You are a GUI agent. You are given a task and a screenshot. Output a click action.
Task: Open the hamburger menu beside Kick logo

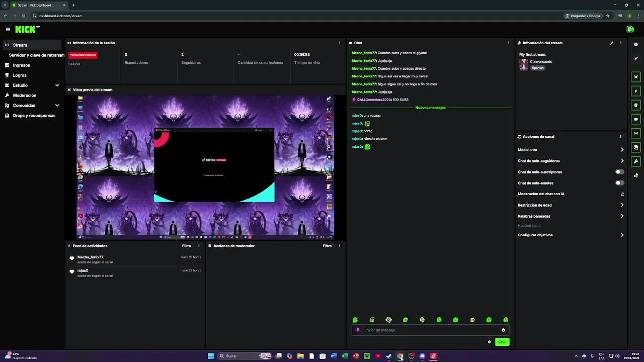point(8,30)
